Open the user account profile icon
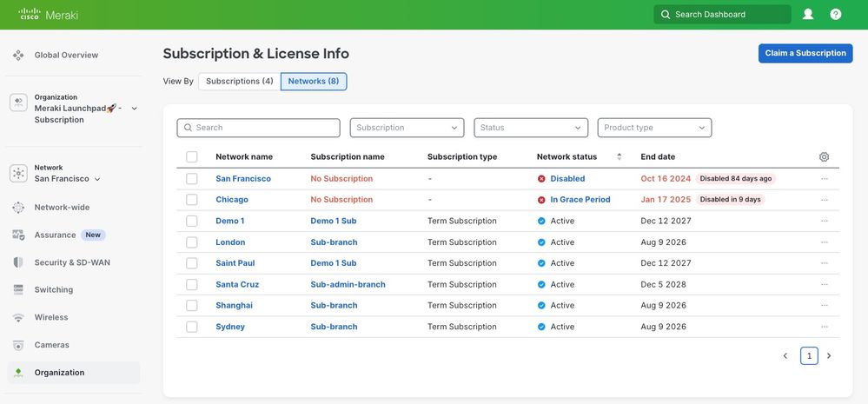The width and height of the screenshot is (868, 404). click(x=808, y=15)
